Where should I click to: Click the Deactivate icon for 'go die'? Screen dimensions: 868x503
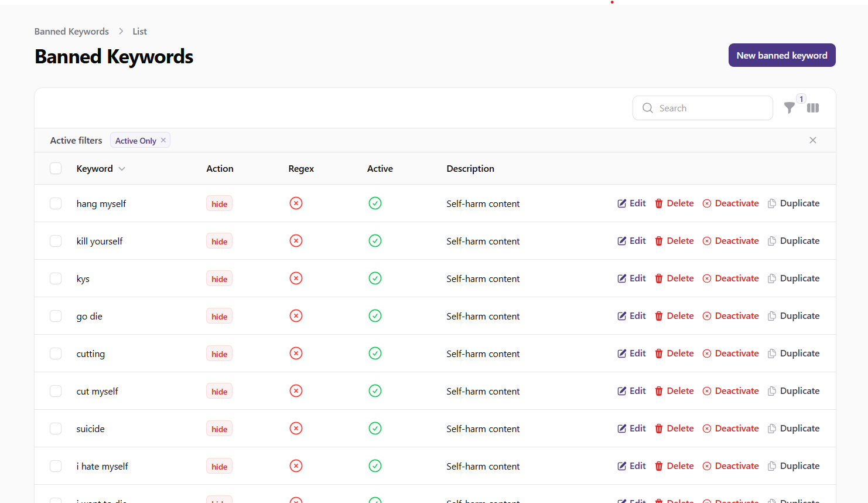click(x=707, y=316)
